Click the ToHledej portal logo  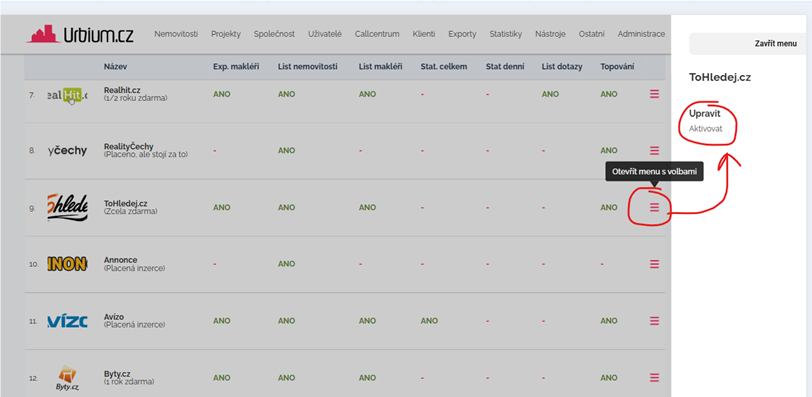(67, 207)
